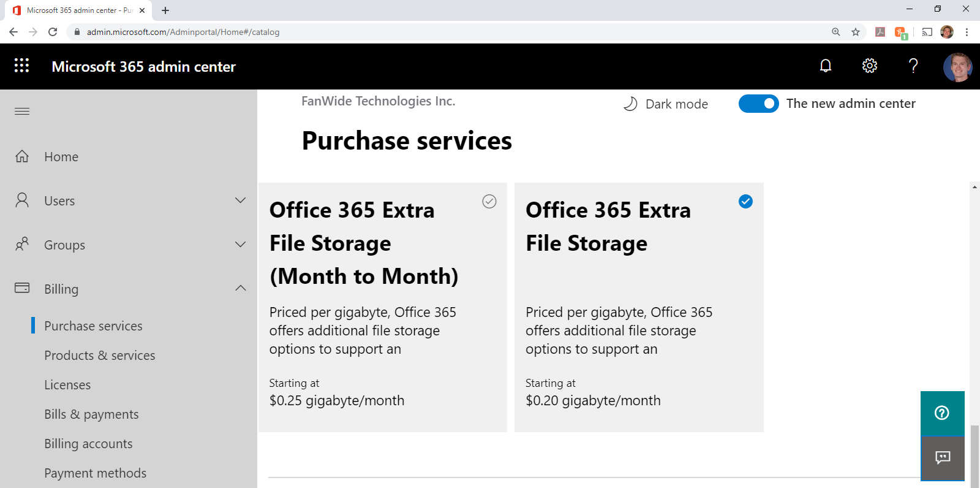Viewport: 980px width, 488px height.
Task: Open Billing menu item
Action: pos(61,289)
